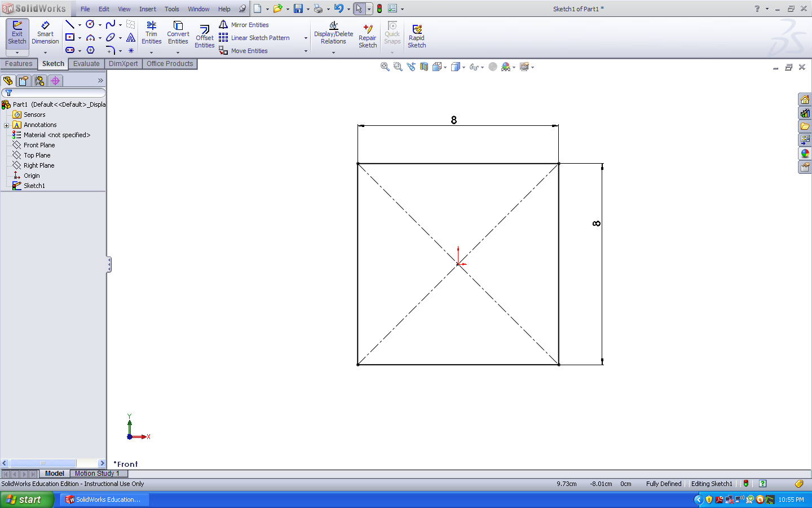Collapse the feature tree panel with the side handle
The width and height of the screenshot is (812, 508).
[x=109, y=265]
